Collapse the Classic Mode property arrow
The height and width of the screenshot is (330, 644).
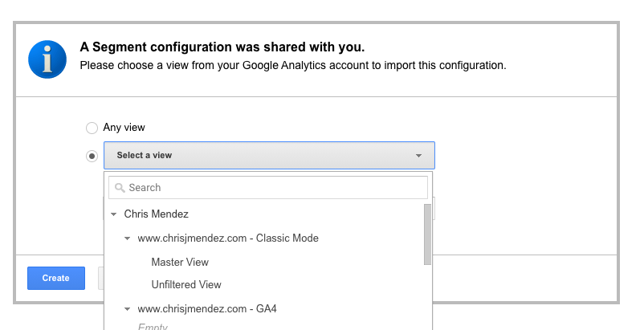coord(128,238)
